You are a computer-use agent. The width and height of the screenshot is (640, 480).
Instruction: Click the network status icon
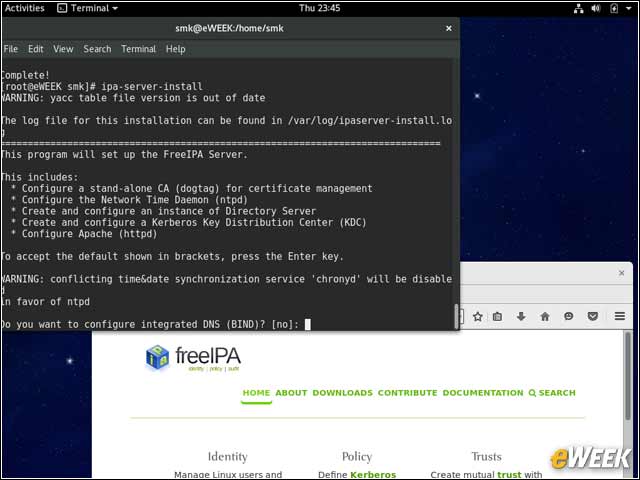click(x=578, y=8)
